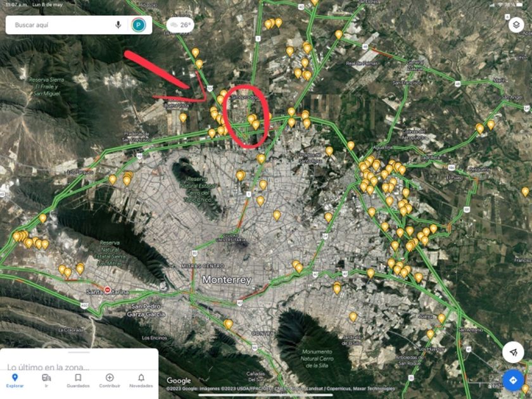The image size is (532, 399).
Task: Open the blue directions button
Action: [513, 379]
